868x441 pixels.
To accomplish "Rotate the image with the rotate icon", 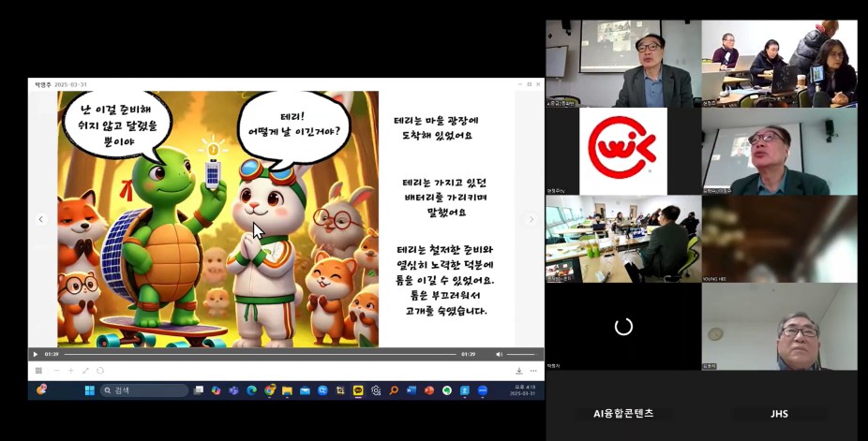I will (x=100, y=371).
